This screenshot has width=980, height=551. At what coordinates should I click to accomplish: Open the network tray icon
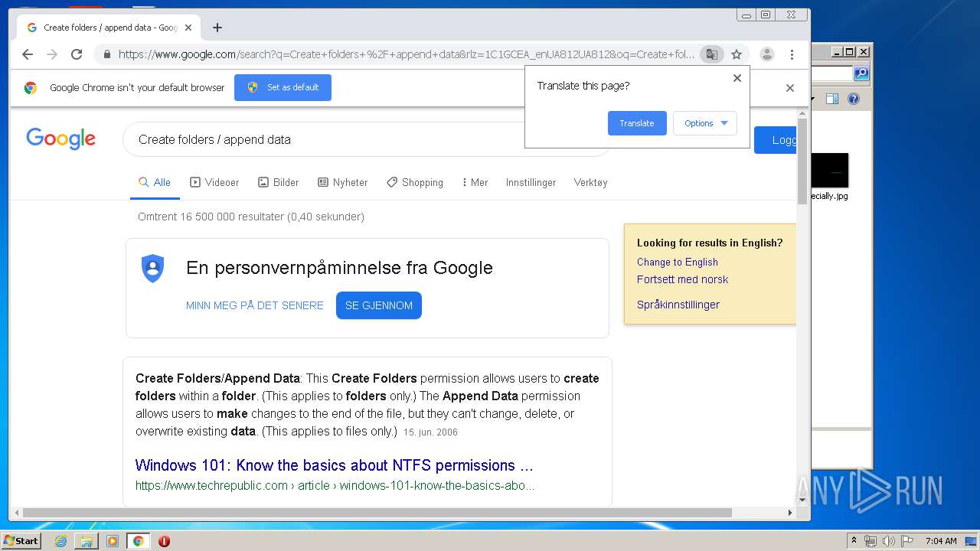tap(871, 541)
